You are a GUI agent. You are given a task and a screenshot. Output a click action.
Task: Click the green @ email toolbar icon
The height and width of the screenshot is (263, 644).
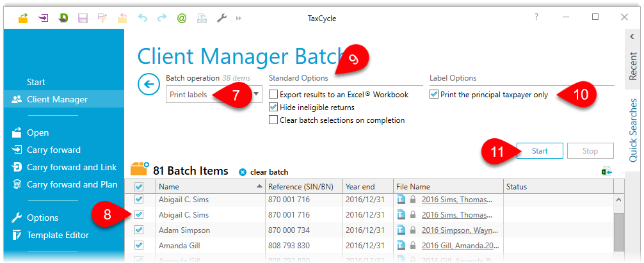tap(182, 18)
